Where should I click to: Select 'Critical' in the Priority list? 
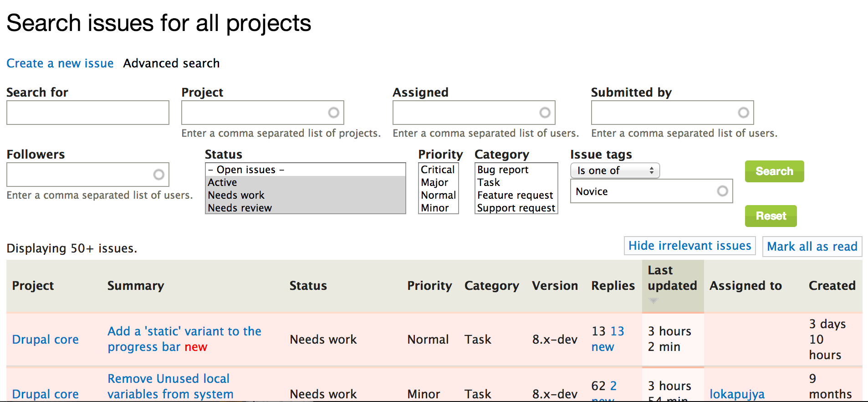click(438, 170)
